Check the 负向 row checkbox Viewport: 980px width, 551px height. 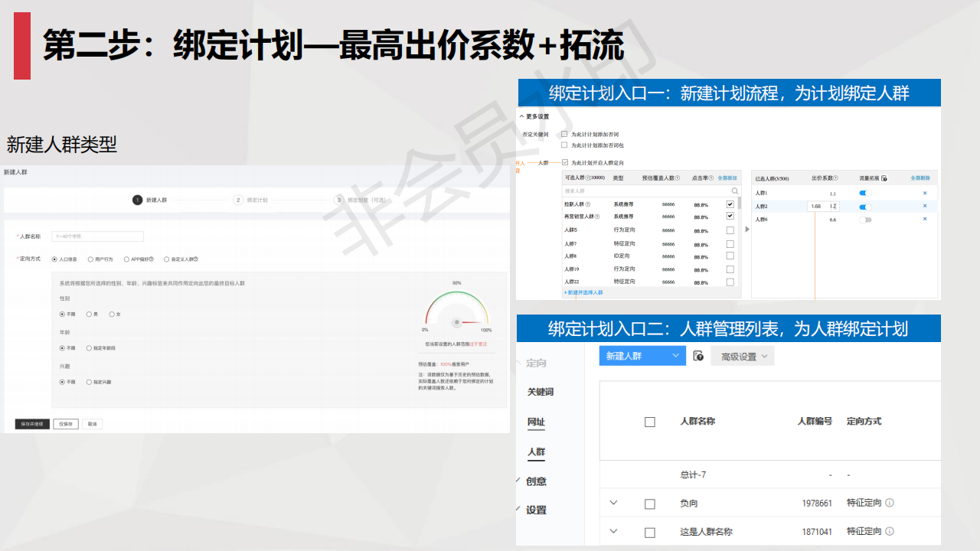(x=650, y=504)
